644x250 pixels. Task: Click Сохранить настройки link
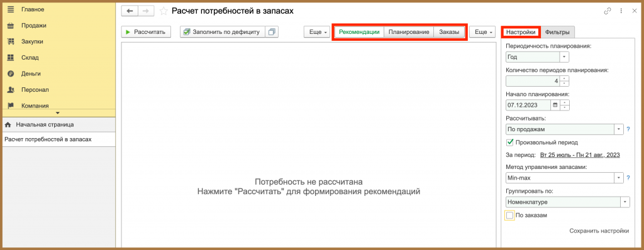pyautogui.click(x=599, y=231)
